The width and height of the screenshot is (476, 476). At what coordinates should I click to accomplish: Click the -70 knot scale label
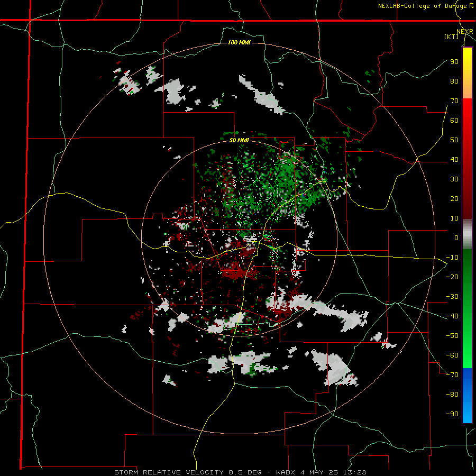tap(452, 374)
